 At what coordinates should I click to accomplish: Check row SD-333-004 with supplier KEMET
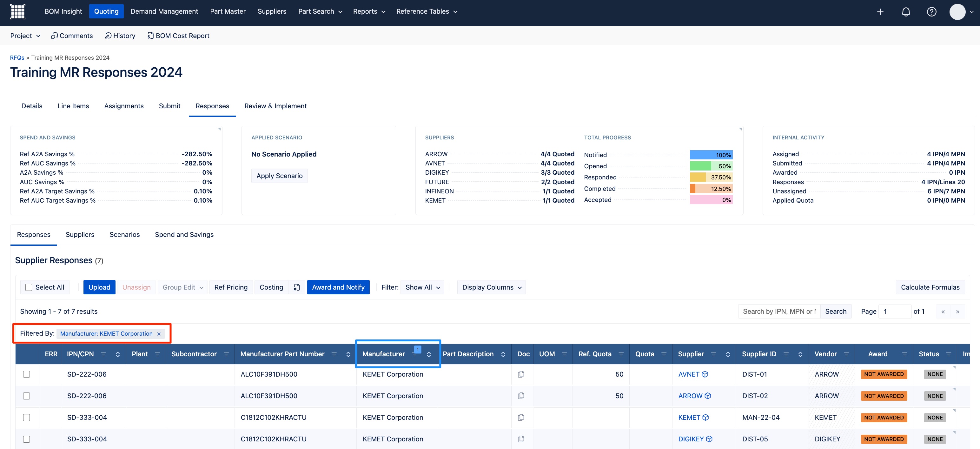pos(26,418)
